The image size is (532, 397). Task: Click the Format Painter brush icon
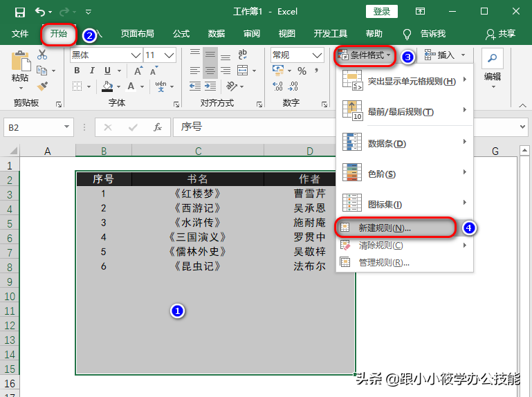(42, 86)
